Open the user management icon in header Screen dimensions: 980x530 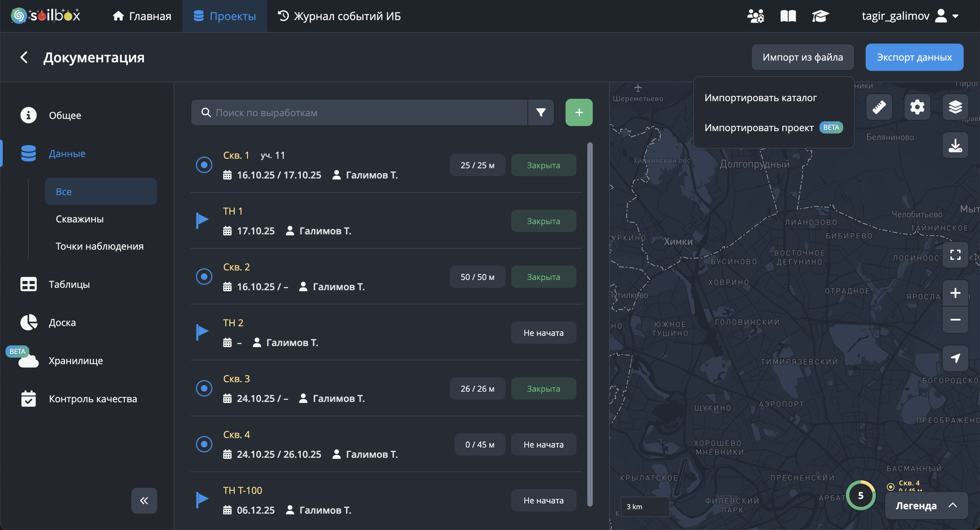click(x=755, y=16)
